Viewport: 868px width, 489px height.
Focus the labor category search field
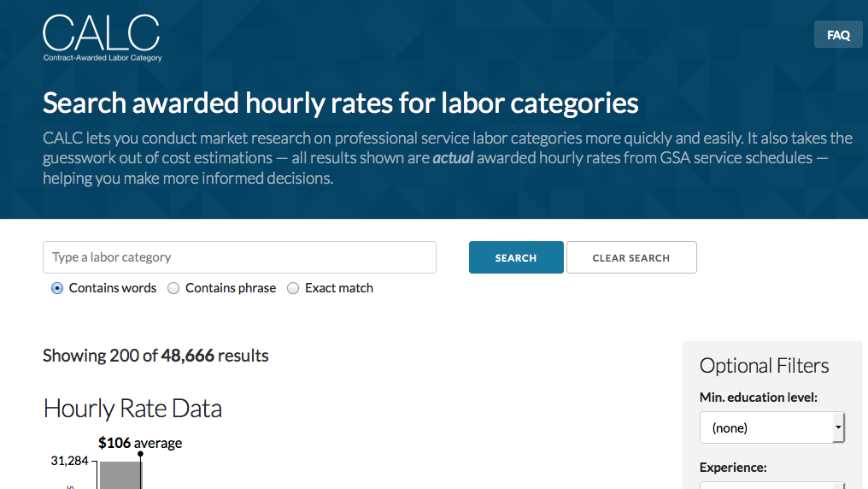[x=239, y=257]
